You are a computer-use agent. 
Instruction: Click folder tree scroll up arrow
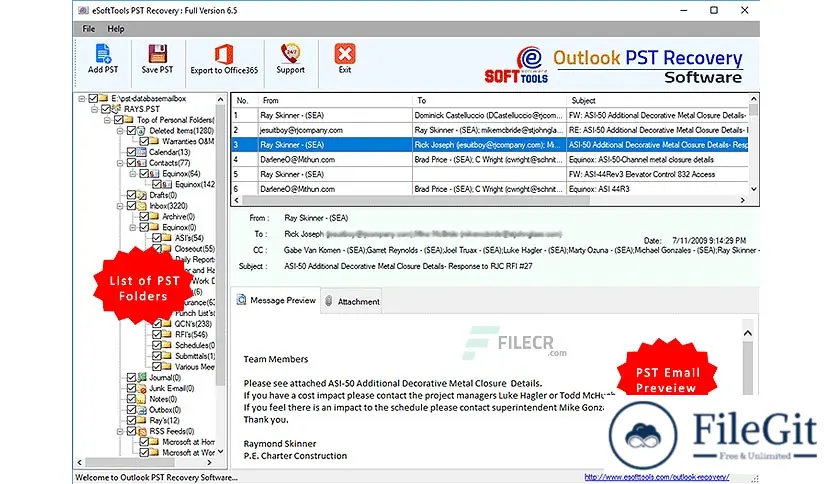point(220,100)
